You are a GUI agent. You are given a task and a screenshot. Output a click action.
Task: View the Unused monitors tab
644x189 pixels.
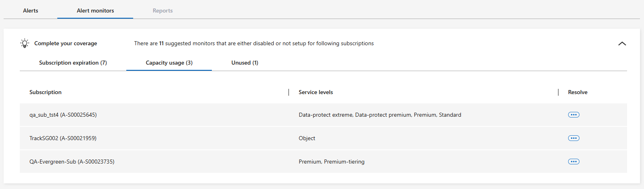(245, 63)
